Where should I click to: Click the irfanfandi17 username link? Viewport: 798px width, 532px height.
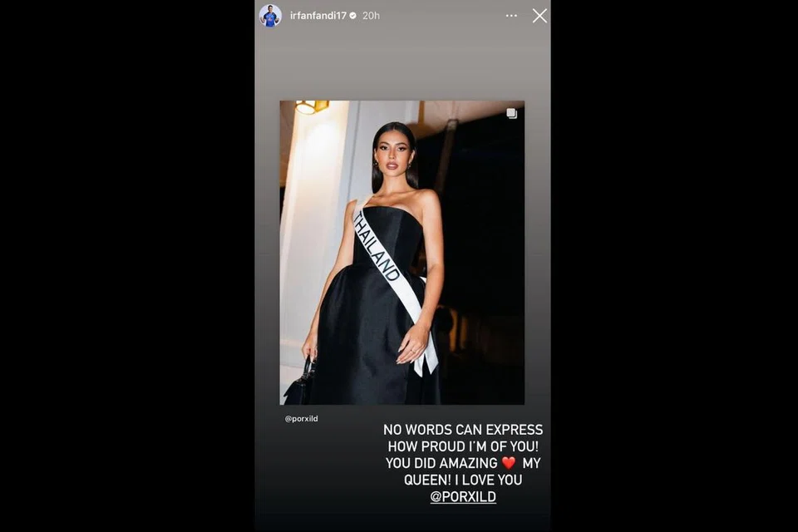point(318,16)
